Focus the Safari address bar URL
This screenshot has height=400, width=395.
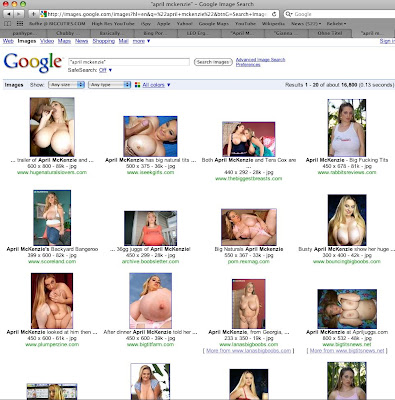point(157,14)
